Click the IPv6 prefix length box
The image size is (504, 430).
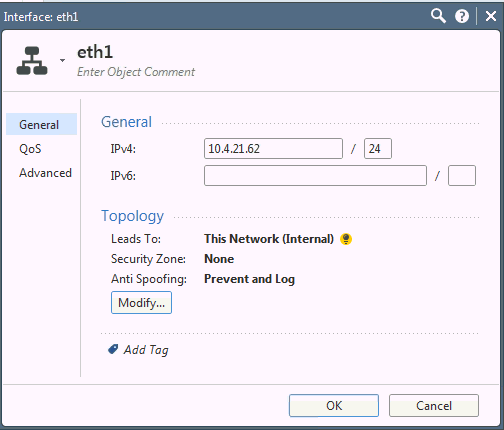462,176
